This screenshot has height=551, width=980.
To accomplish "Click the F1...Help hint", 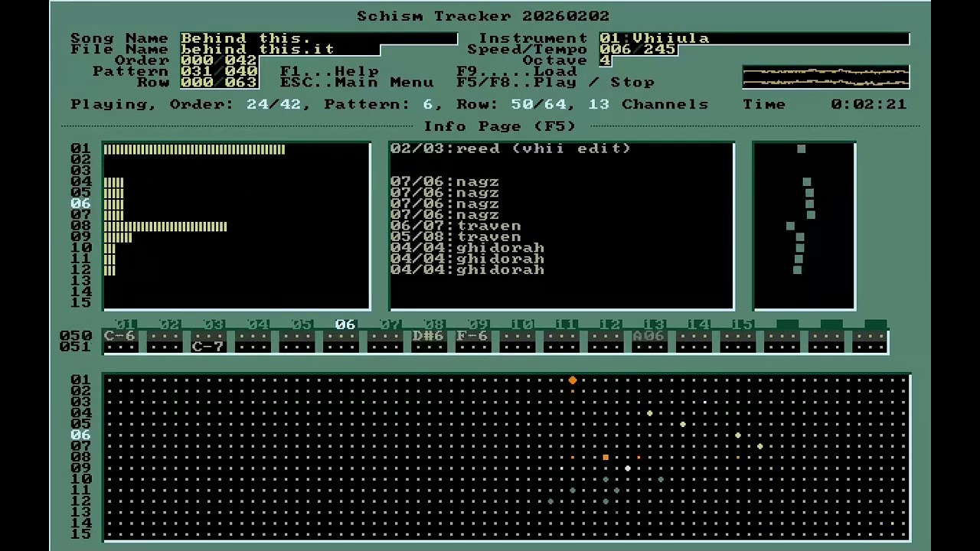I will point(329,71).
